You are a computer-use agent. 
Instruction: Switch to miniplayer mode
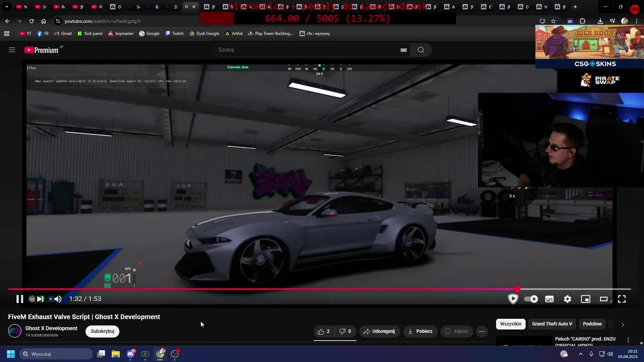[x=586, y=299]
